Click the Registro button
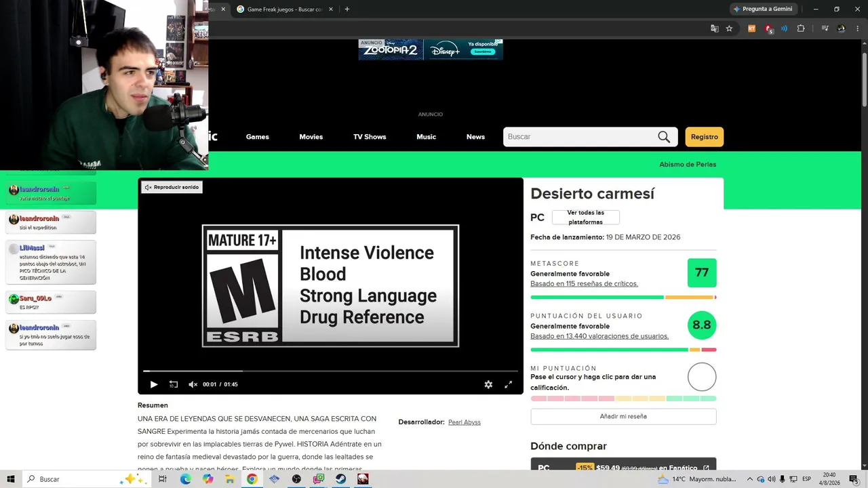 coord(705,137)
